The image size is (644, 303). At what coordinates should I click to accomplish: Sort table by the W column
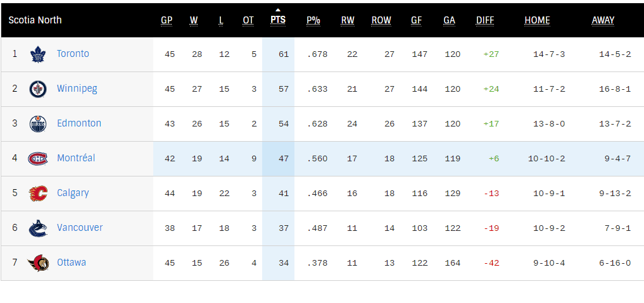pyautogui.click(x=194, y=20)
